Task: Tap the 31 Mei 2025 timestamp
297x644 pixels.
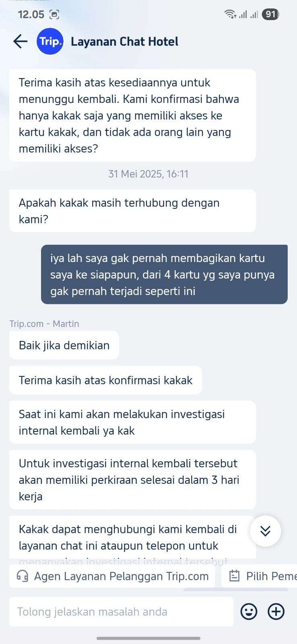Action: [148, 174]
